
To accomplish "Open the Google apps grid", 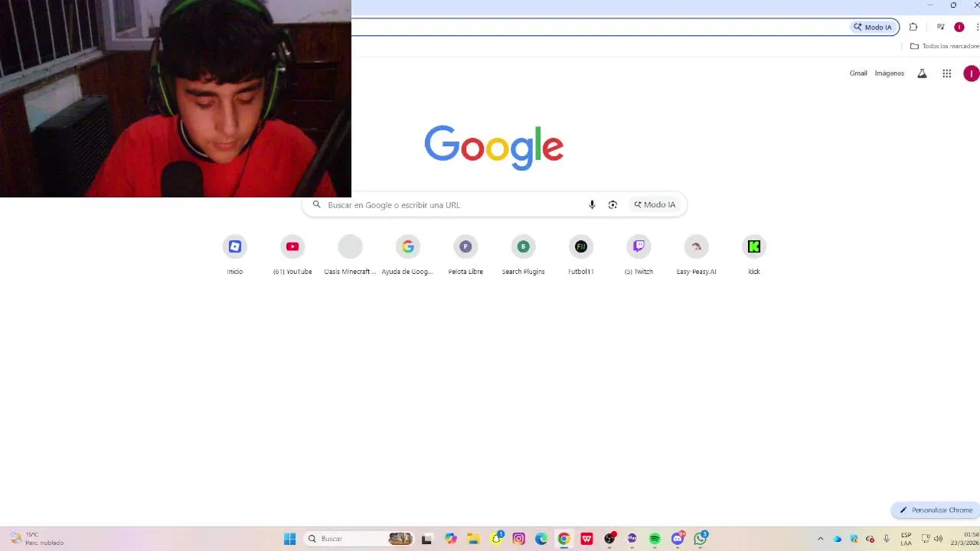I will (947, 73).
